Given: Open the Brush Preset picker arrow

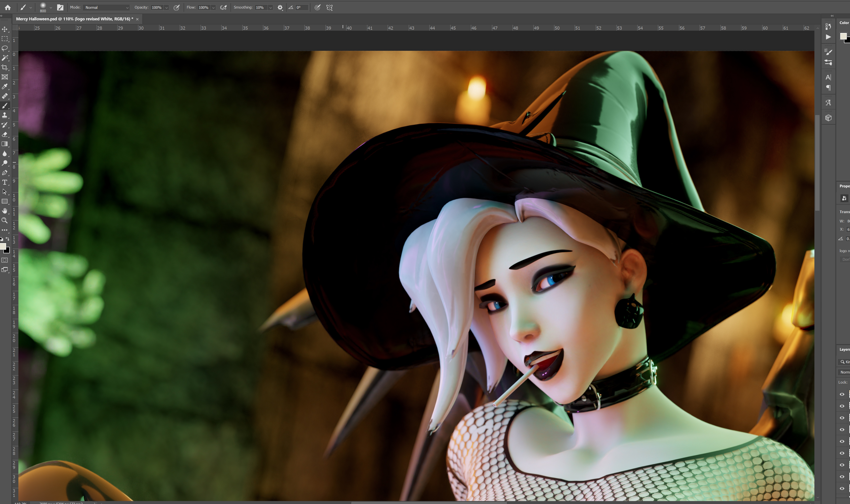Looking at the screenshot, I should click(x=51, y=7).
